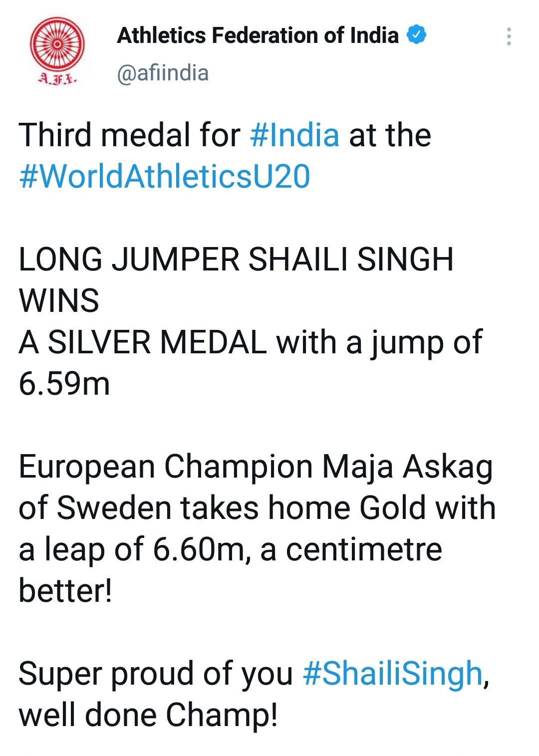Tap the blue verified badge
Viewport: 539px width, 756px height.
pyautogui.click(x=416, y=35)
